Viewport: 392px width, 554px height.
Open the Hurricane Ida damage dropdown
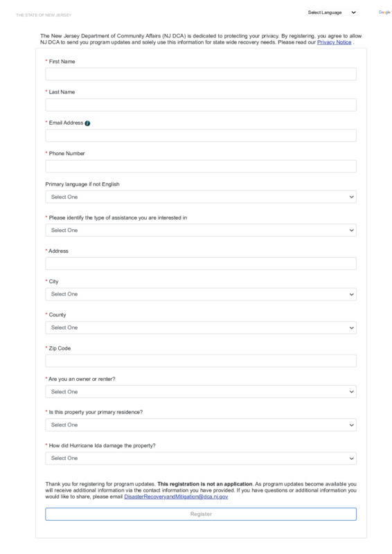(x=201, y=458)
